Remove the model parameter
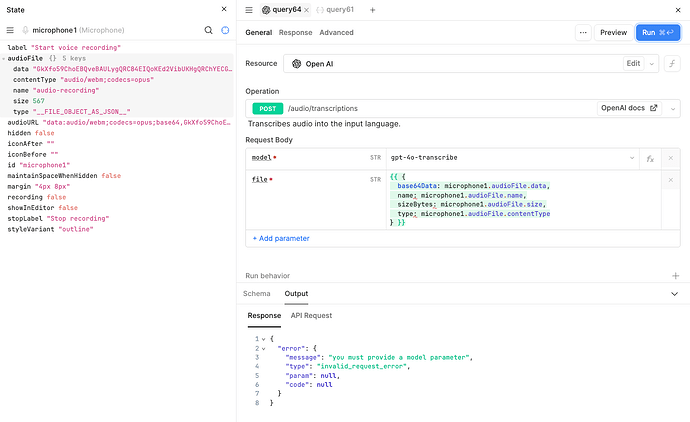 671,158
